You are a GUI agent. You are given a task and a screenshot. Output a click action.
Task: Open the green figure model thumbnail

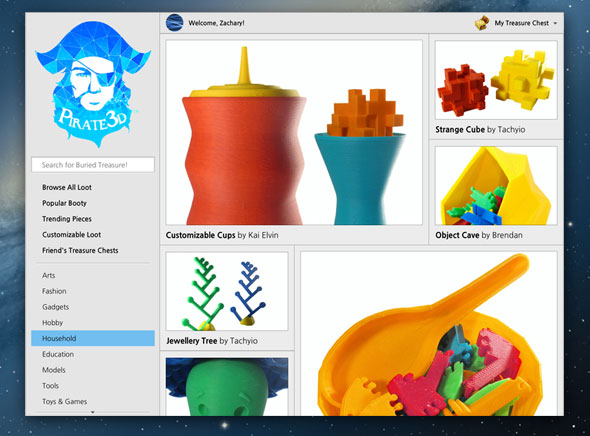coord(227,387)
